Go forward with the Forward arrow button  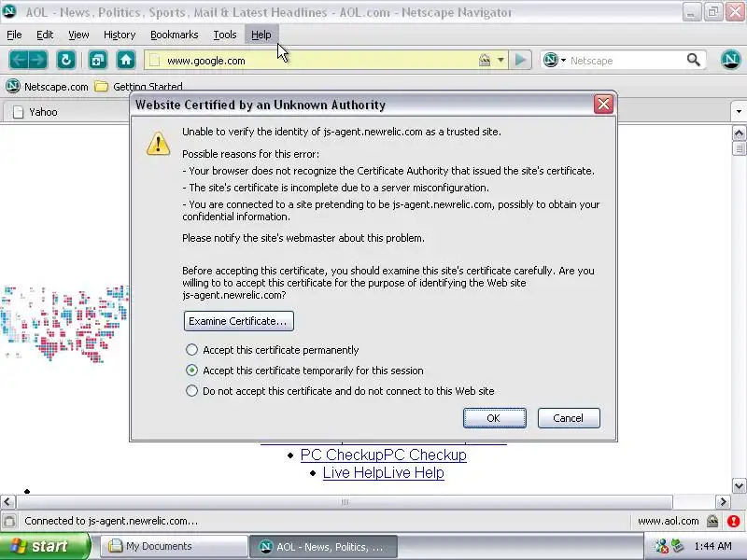pyautogui.click(x=38, y=60)
